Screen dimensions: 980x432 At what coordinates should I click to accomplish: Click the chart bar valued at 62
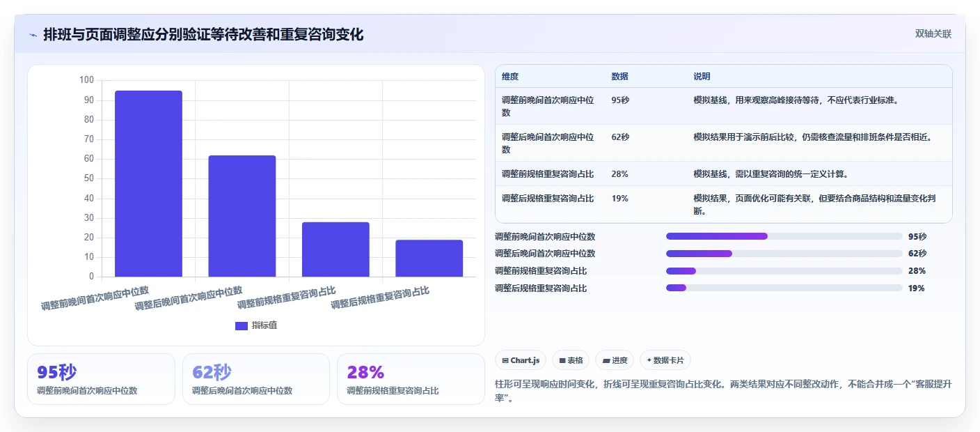242,216
